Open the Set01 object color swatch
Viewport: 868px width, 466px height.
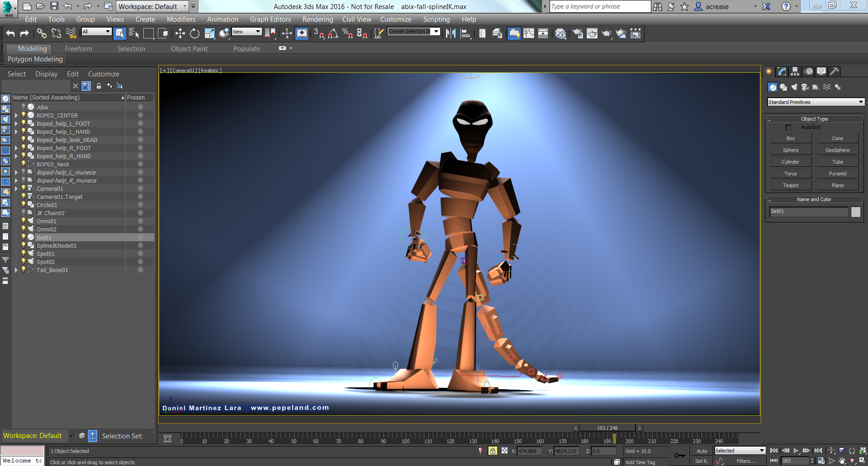(x=855, y=212)
